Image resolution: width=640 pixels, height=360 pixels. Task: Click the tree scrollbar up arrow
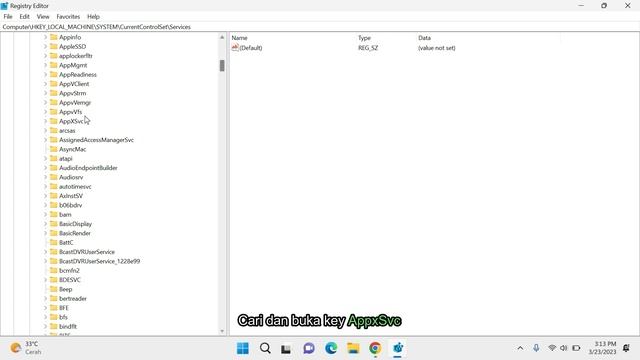click(222, 37)
